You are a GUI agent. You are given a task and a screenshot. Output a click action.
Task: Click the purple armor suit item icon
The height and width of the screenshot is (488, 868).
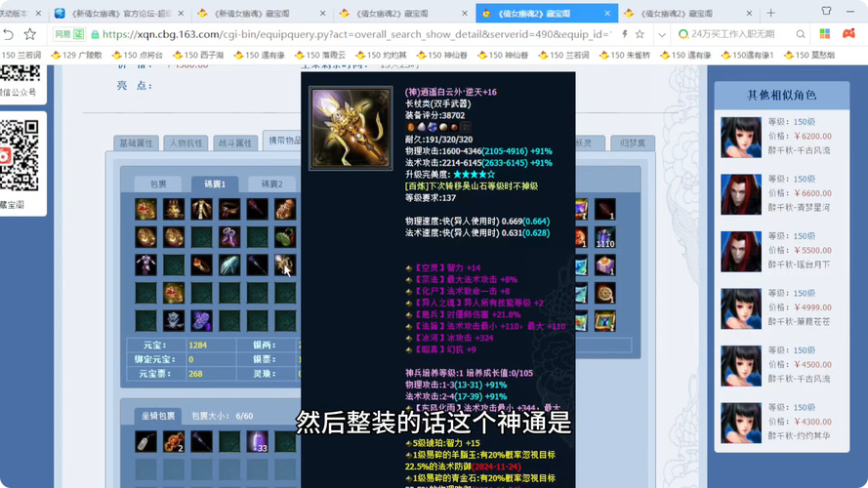point(146,265)
